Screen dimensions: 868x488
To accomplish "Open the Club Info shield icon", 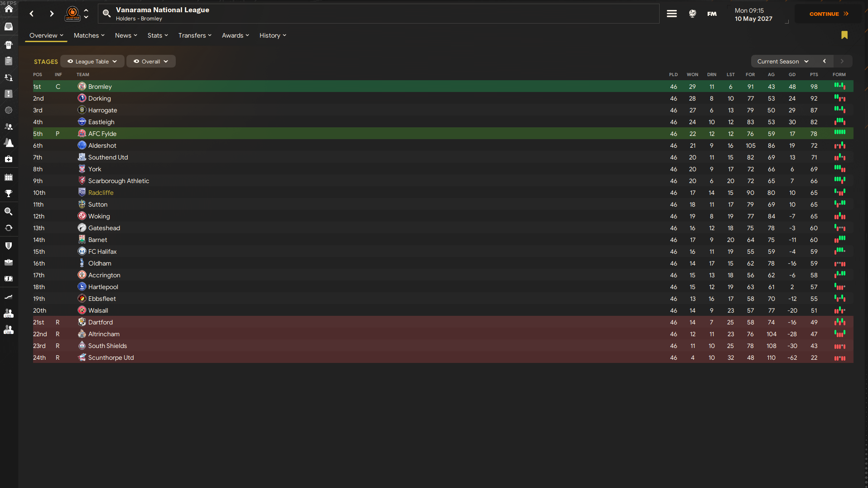I will coord(9,246).
